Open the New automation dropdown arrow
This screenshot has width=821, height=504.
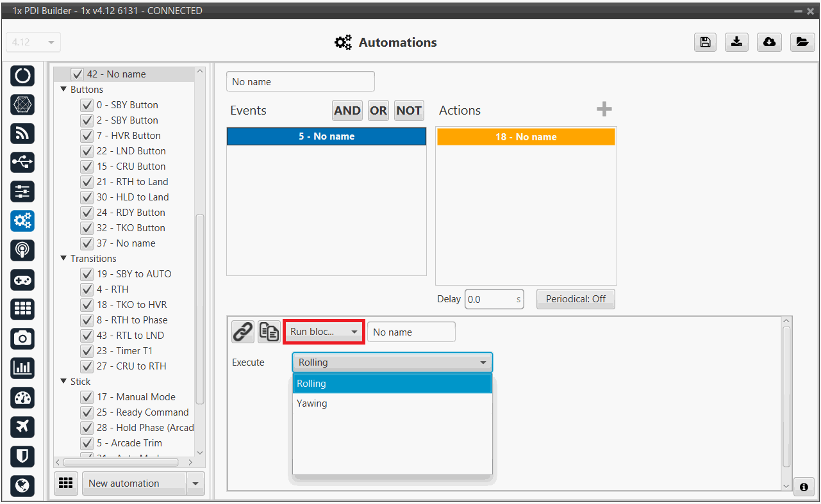coord(195,484)
